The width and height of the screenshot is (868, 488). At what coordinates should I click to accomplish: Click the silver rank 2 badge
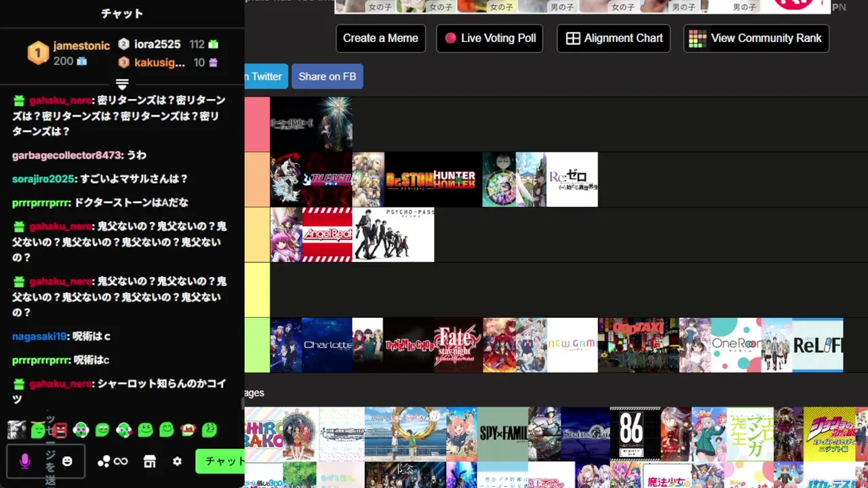(x=123, y=44)
